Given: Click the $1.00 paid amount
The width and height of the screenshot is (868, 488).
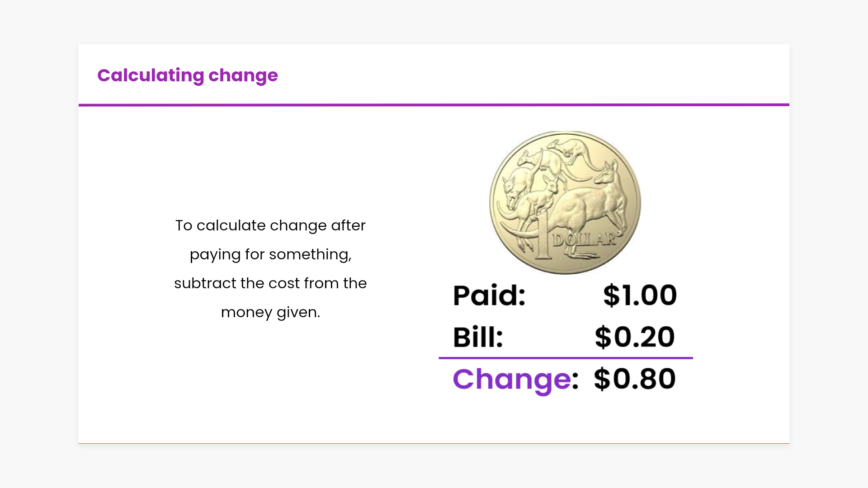Looking at the screenshot, I should click(640, 296).
